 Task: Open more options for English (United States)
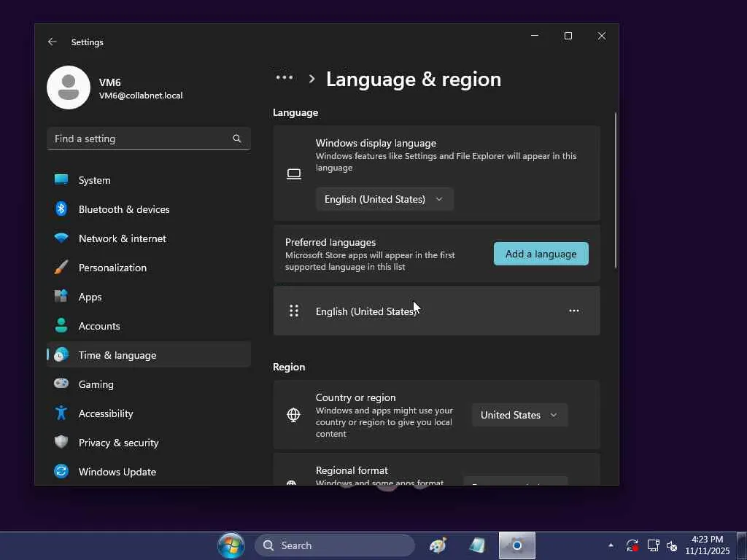(x=573, y=311)
